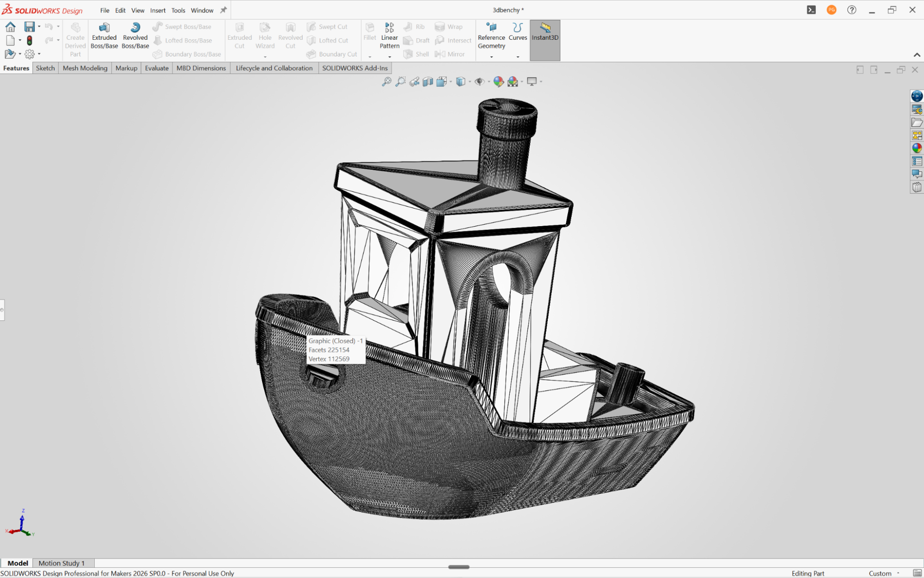Open the Save button dropdown arrow
The height and width of the screenshot is (578, 924).
[39, 27]
